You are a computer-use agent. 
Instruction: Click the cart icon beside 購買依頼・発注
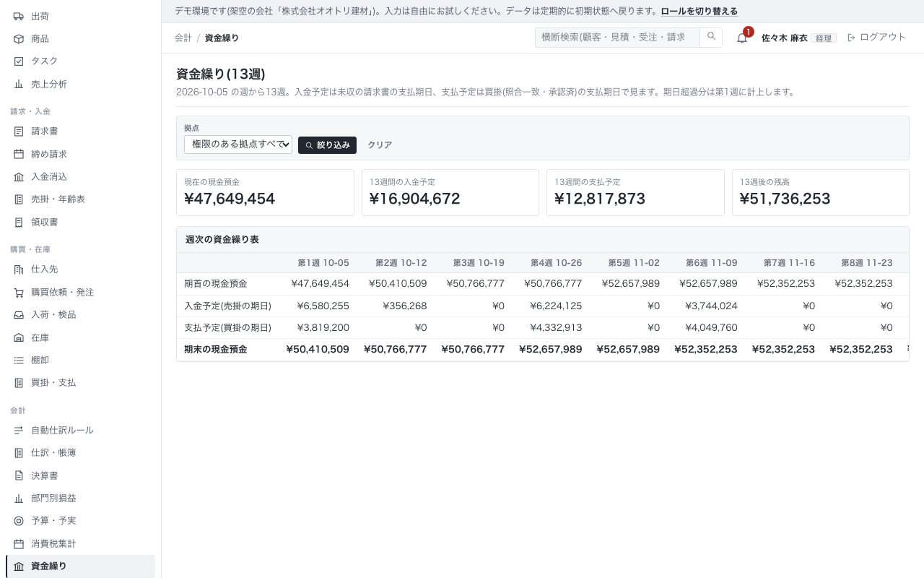19,293
